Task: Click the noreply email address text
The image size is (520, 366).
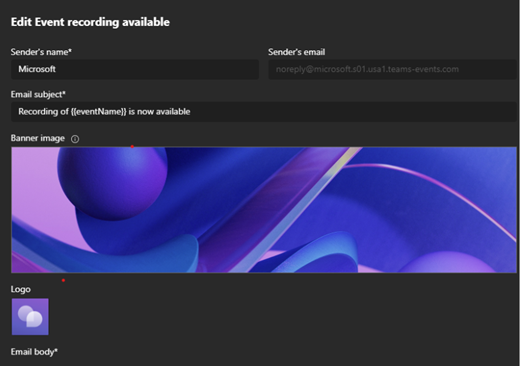Action: pos(367,69)
